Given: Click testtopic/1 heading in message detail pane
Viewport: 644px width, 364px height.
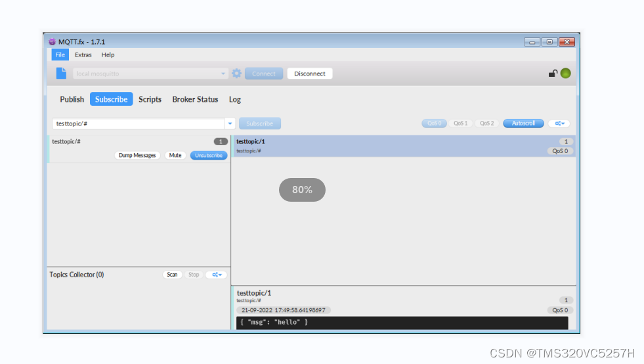Looking at the screenshot, I should tap(254, 293).
